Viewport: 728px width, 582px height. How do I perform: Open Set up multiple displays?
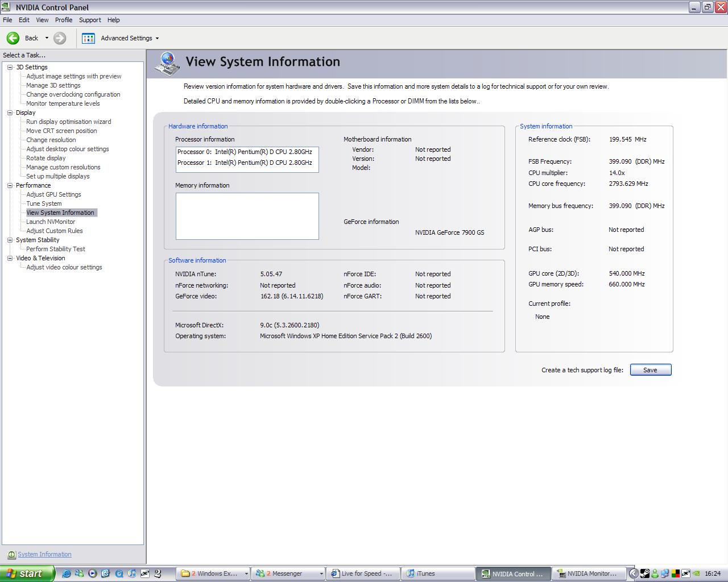(58, 176)
